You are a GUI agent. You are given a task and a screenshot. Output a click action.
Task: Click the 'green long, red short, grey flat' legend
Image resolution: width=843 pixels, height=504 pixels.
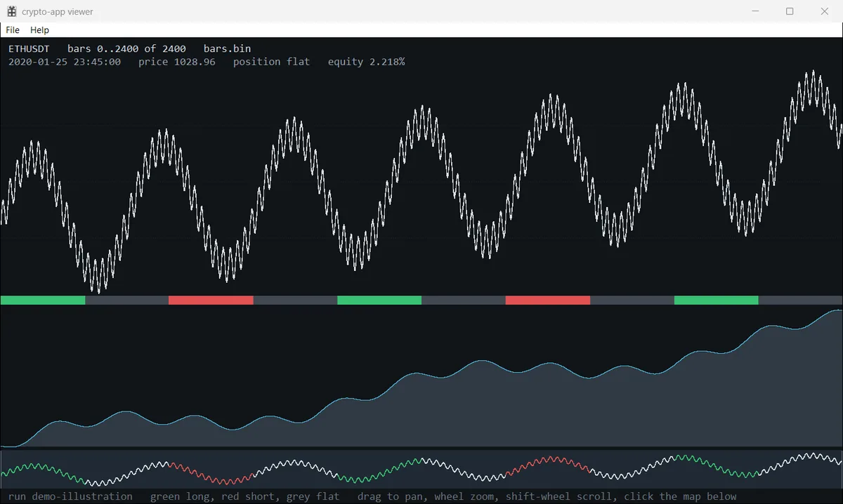pyautogui.click(x=244, y=496)
